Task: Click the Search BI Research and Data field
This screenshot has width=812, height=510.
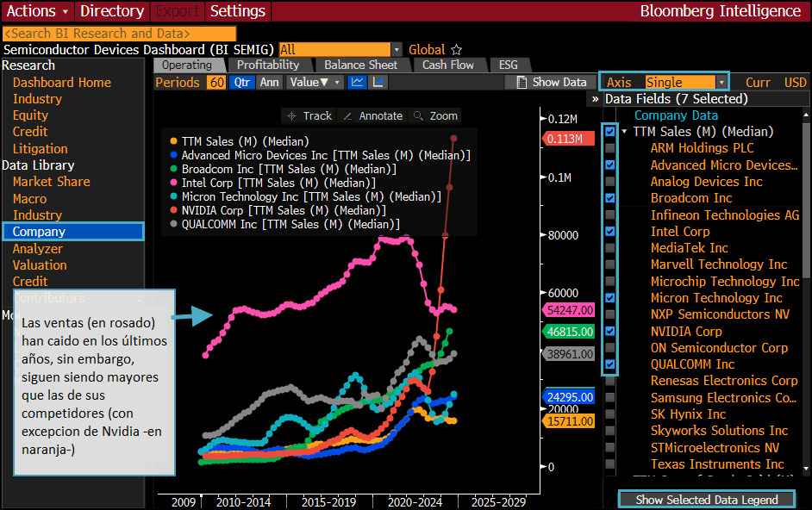Action: point(119,34)
